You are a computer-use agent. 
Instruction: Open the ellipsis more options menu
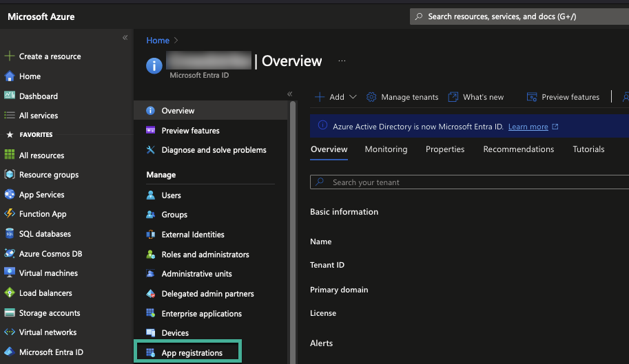pyautogui.click(x=342, y=61)
